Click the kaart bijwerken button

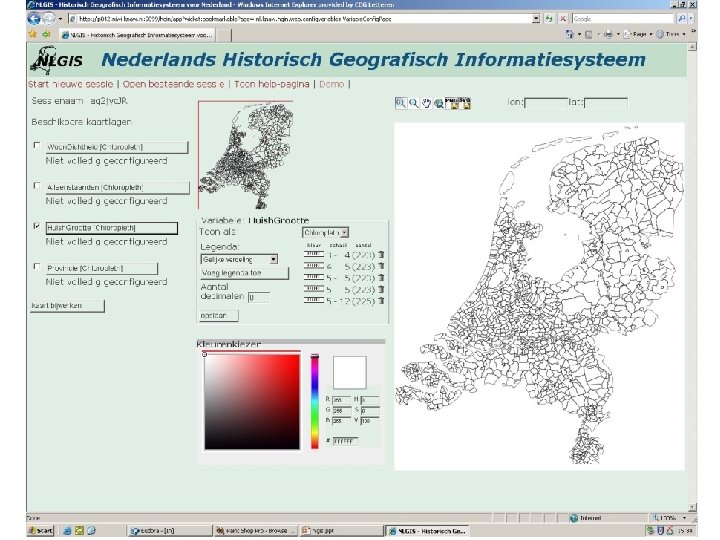(x=67, y=306)
